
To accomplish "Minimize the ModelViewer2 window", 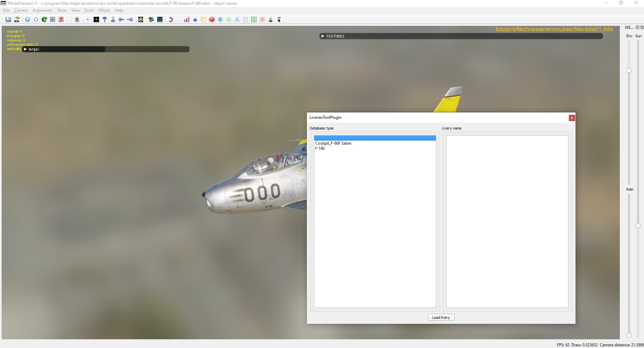I will pos(606,3).
